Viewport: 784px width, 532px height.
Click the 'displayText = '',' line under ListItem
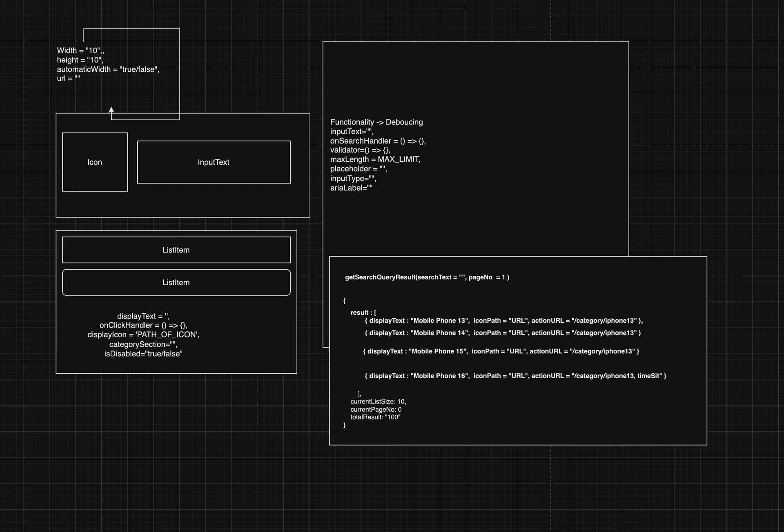143,316
